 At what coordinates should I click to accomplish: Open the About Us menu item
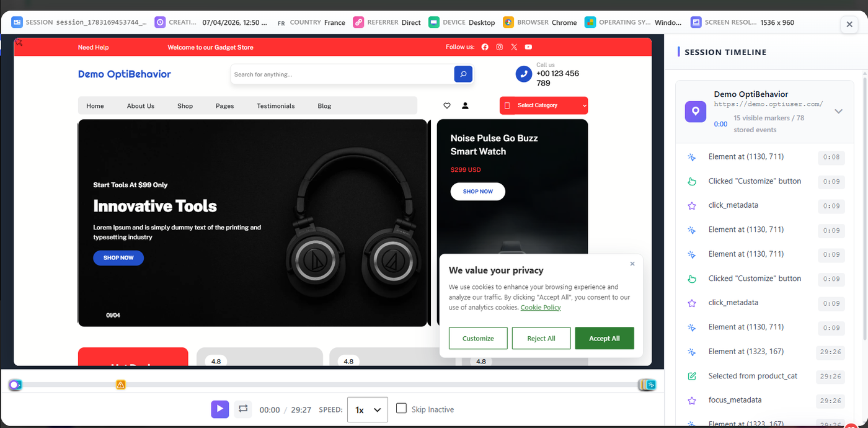141,106
